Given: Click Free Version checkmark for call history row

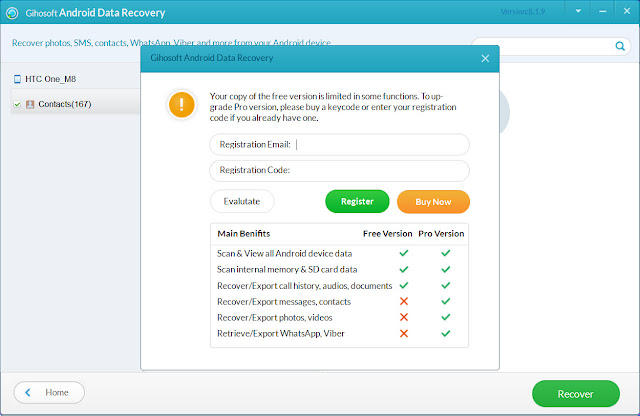Looking at the screenshot, I should 404,285.
